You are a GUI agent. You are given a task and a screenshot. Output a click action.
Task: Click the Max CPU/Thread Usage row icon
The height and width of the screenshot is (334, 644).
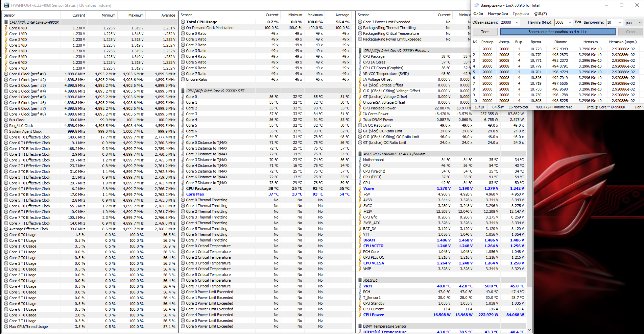pyautogui.click(x=6, y=327)
